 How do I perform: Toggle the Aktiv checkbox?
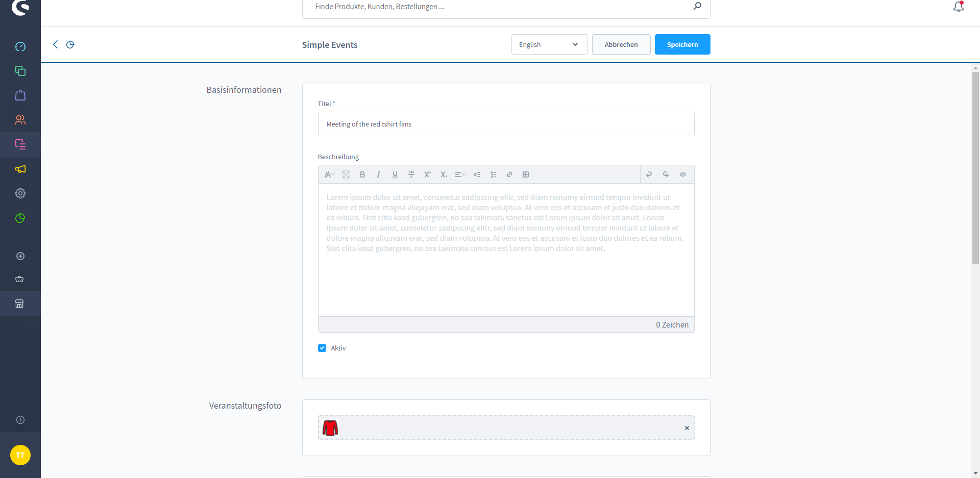(x=322, y=348)
